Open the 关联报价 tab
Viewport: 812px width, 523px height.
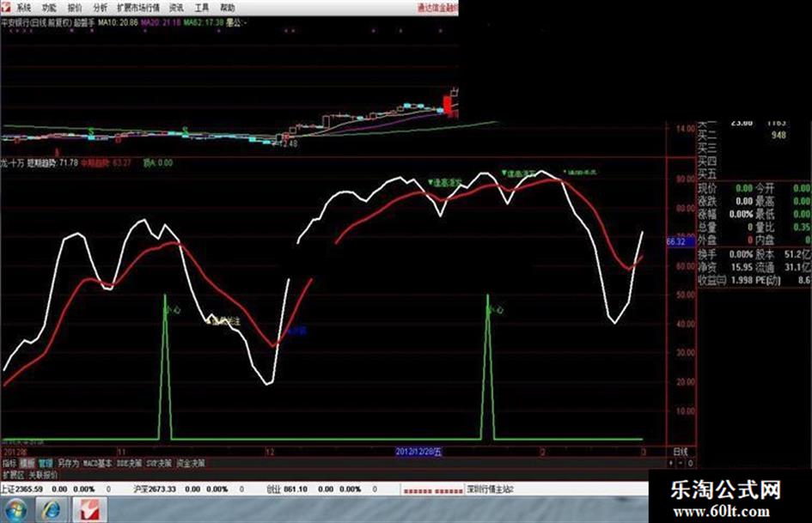(x=43, y=475)
